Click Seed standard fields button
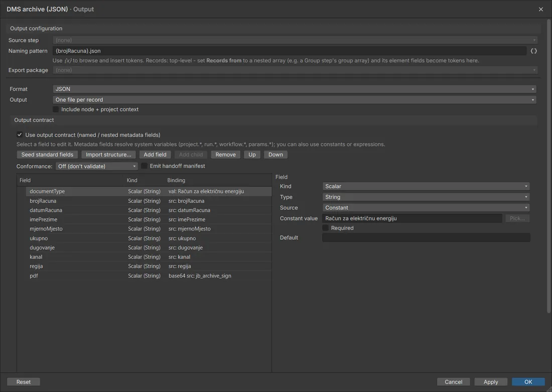 tap(47, 155)
